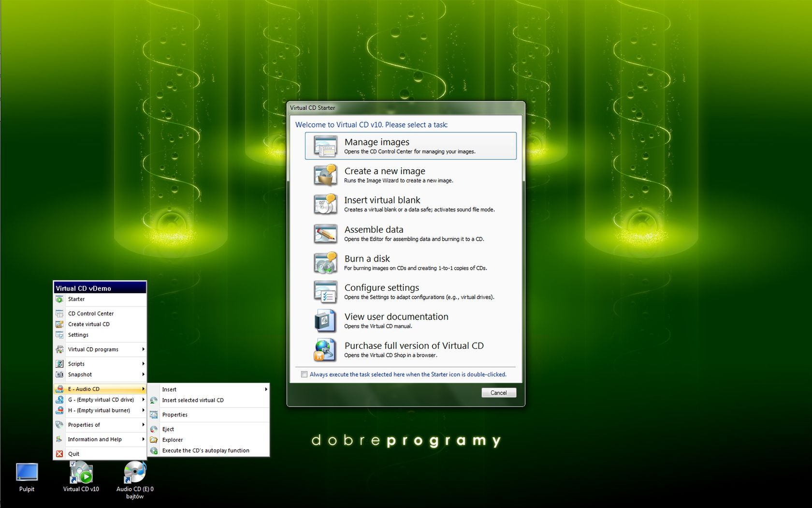The width and height of the screenshot is (812, 508).
Task: Click the Manage images task title
Action: (377, 142)
